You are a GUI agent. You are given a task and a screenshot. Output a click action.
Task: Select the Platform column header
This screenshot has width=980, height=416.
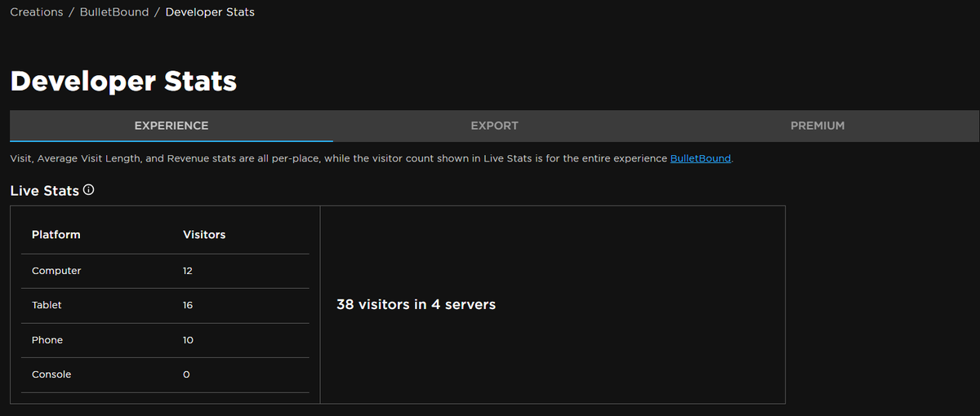tap(56, 234)
